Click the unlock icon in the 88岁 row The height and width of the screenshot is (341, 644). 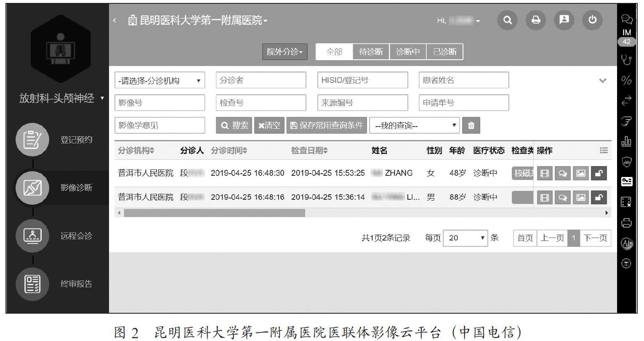click(599, 197)
